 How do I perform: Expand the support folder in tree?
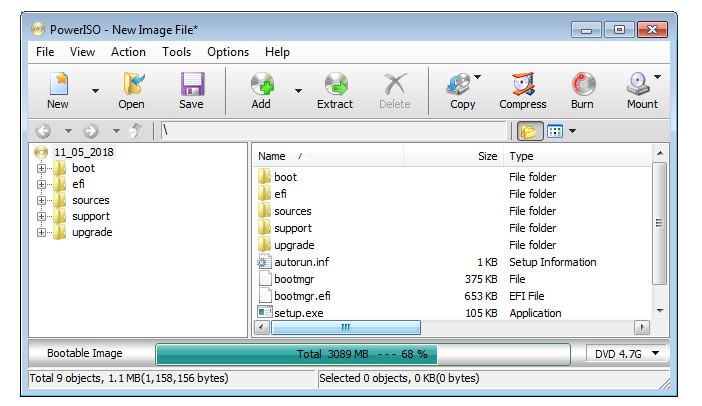click(41, 217)
